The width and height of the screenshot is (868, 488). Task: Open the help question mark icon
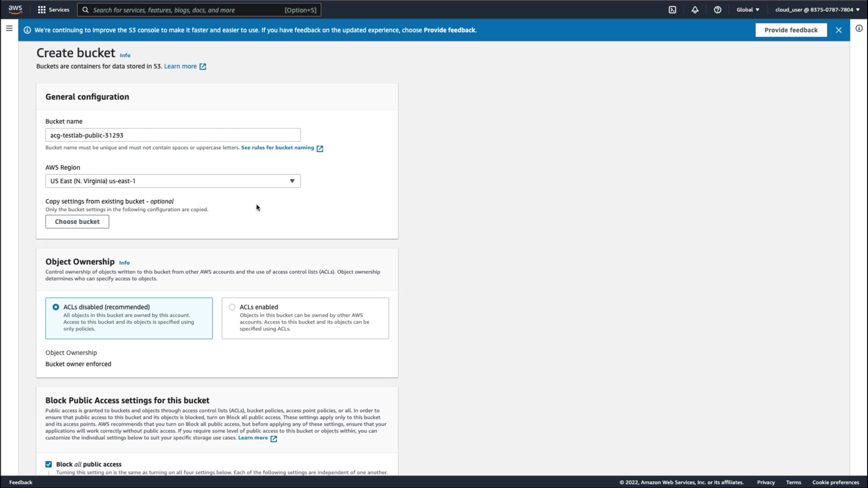pyautogui.click(x=717, y=9)
